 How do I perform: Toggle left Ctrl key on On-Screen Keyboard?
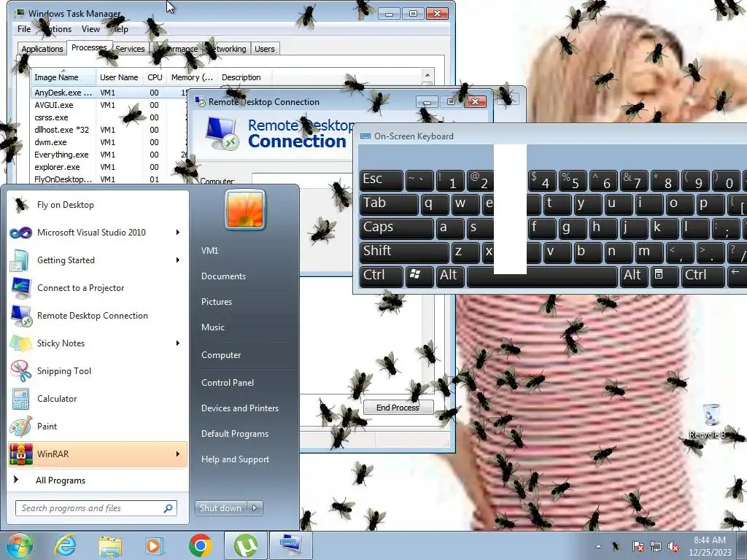point(381,276)
